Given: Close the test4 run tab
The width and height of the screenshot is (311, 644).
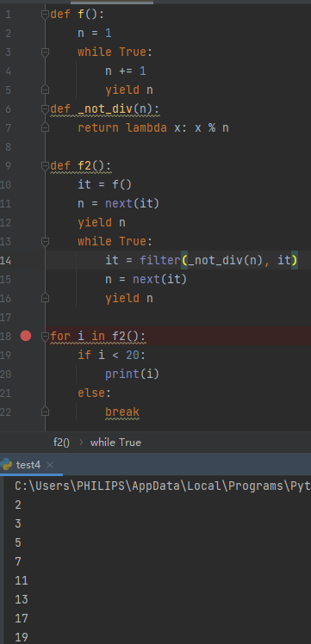Looking at the screenshot, I should pyautogui.click(x=50, y=465).
